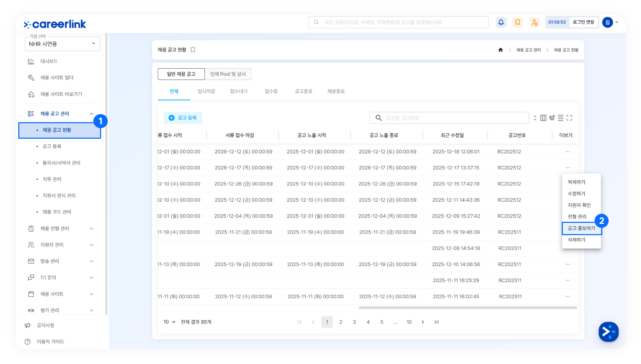
Task: Click the home icon in breadcrumb
Action: point(500,50)
